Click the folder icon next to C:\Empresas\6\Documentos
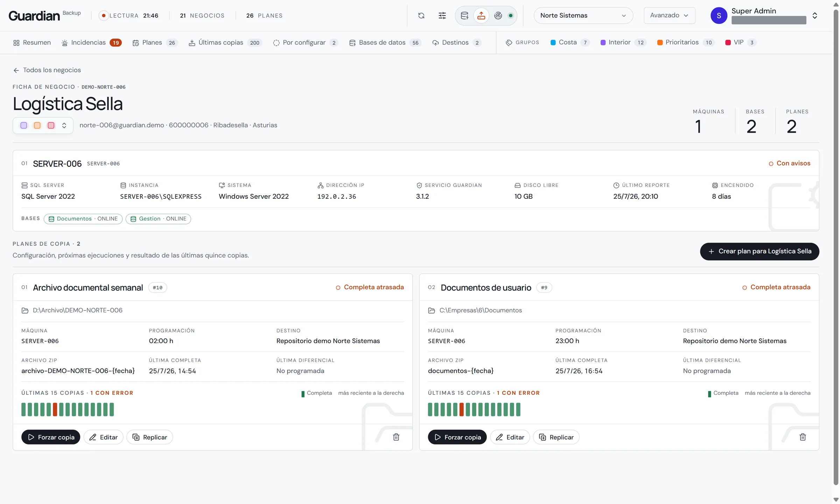The height and width of the screenshot is (504, 840). click(x=432, y=310)
